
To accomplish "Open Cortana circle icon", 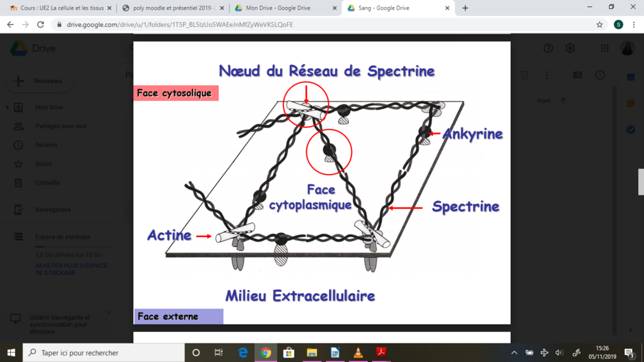I will pos(196,352).
